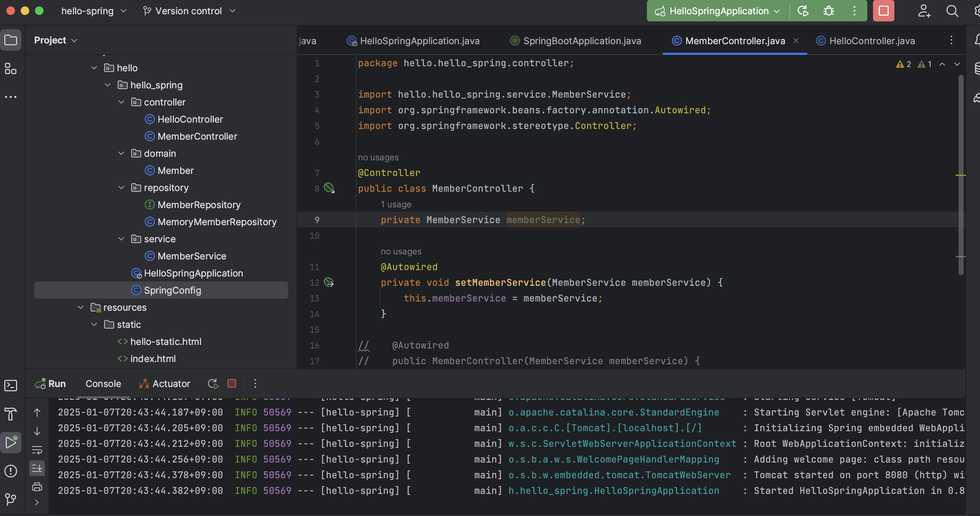Open the Problems tool window icon
980x516 pixels.
(x=11, y=471)
